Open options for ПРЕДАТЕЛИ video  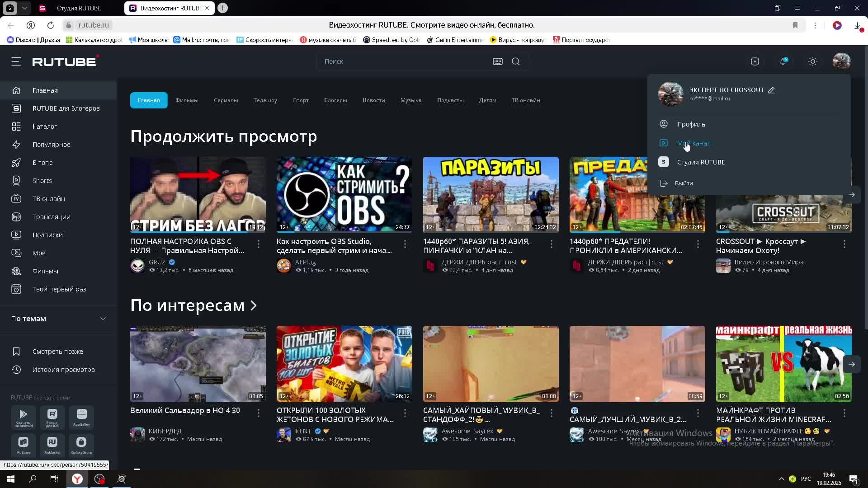point(698,244)
